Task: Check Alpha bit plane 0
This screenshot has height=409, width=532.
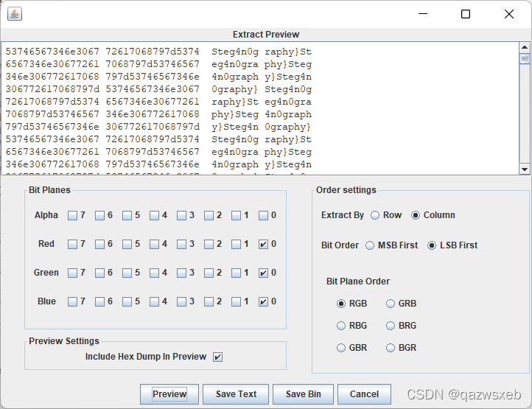Action: point(263,215)
